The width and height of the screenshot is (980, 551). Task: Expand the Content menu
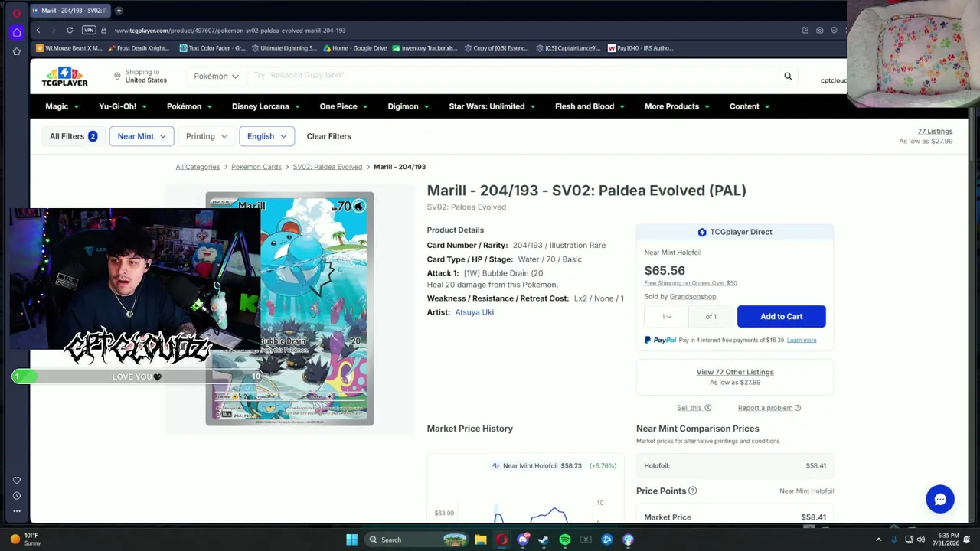pos(750,106)
